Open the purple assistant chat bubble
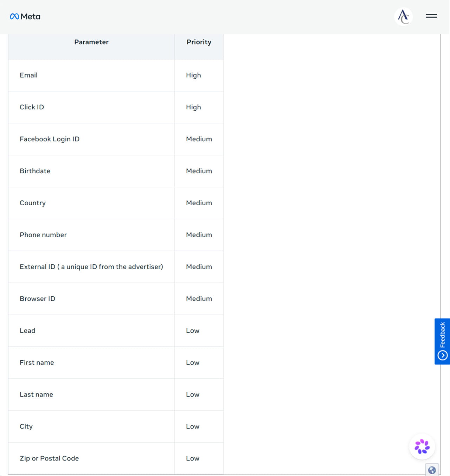 tap(422, 446)
